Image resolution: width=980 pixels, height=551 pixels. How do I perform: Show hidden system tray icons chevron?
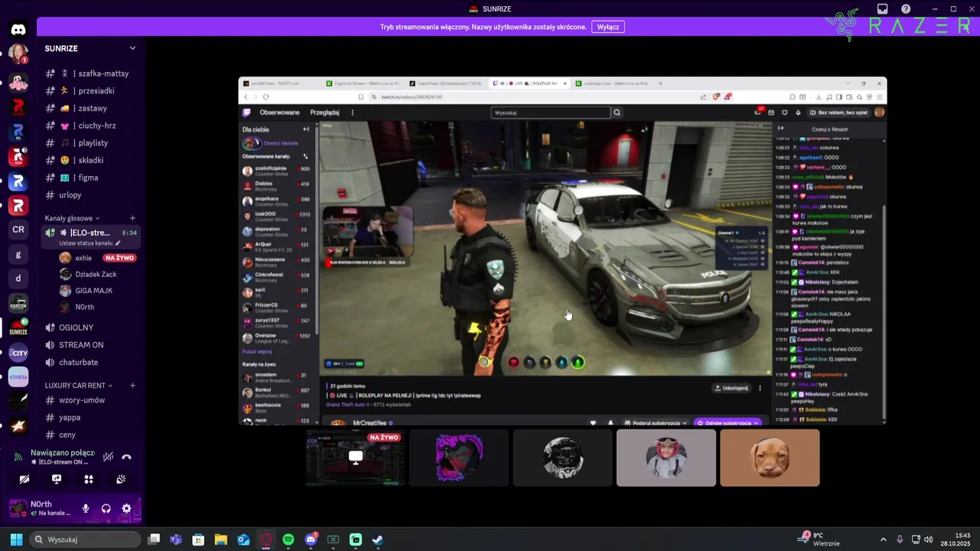tap(883, 540)
